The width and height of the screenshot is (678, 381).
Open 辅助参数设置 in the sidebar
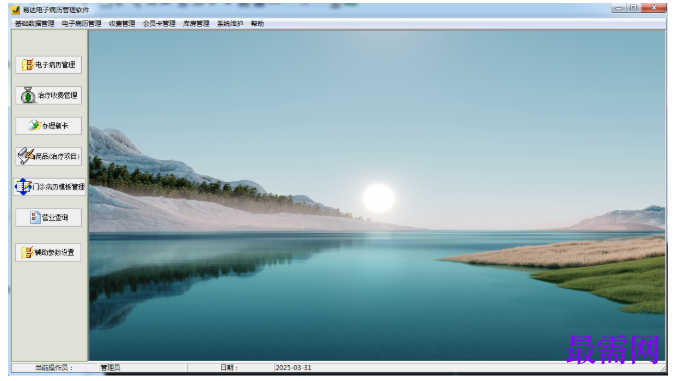pyautogui.click(x=48, y=252)
